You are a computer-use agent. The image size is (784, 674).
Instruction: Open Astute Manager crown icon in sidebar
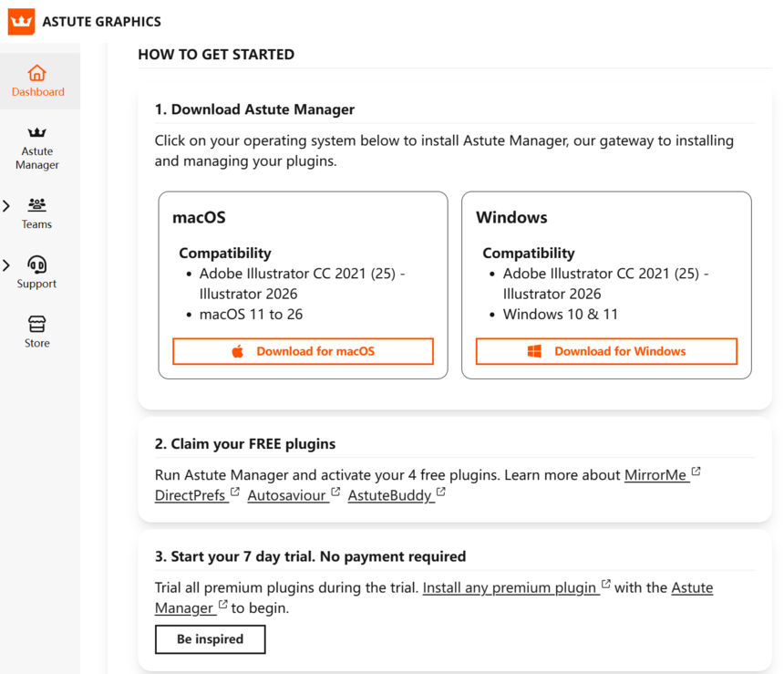[x=37, y=132]
